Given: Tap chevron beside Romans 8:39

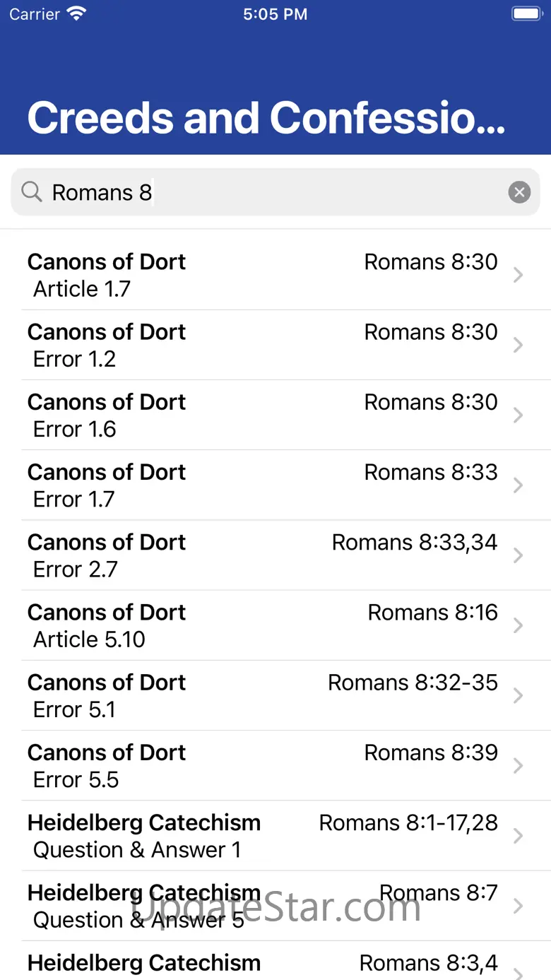Looking at the screenshot, I should 519,766.
